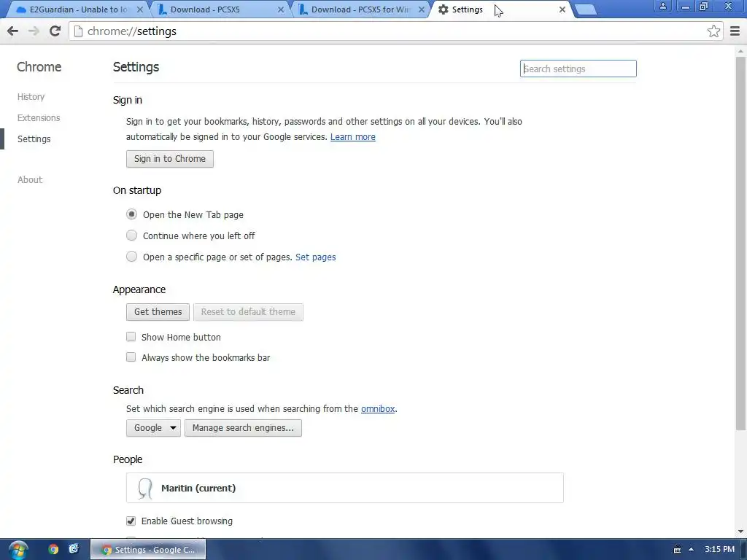The height and width of the screenshot is (560, 747).
Task: Focus the Search settings field
Action: (x=578, y=69)
